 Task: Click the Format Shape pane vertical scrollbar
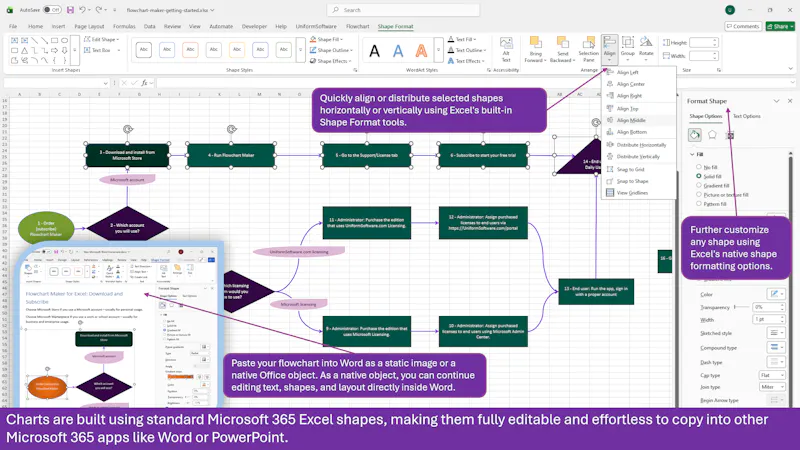click(x=790, y=204)
